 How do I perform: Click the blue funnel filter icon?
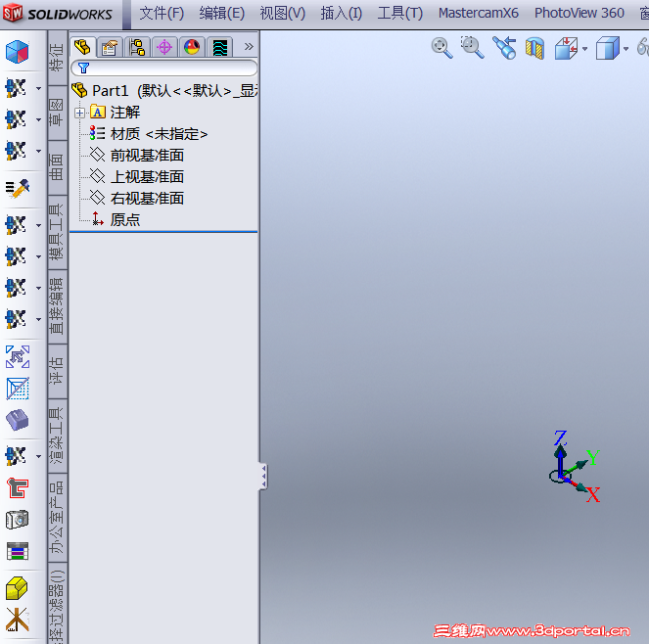[x=83, y=68]
